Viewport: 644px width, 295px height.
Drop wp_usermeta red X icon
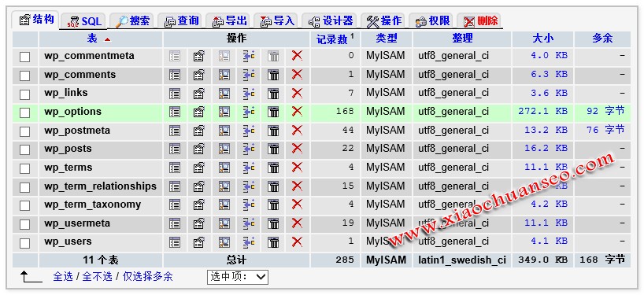pyautogui.click(x=297, y=223)
